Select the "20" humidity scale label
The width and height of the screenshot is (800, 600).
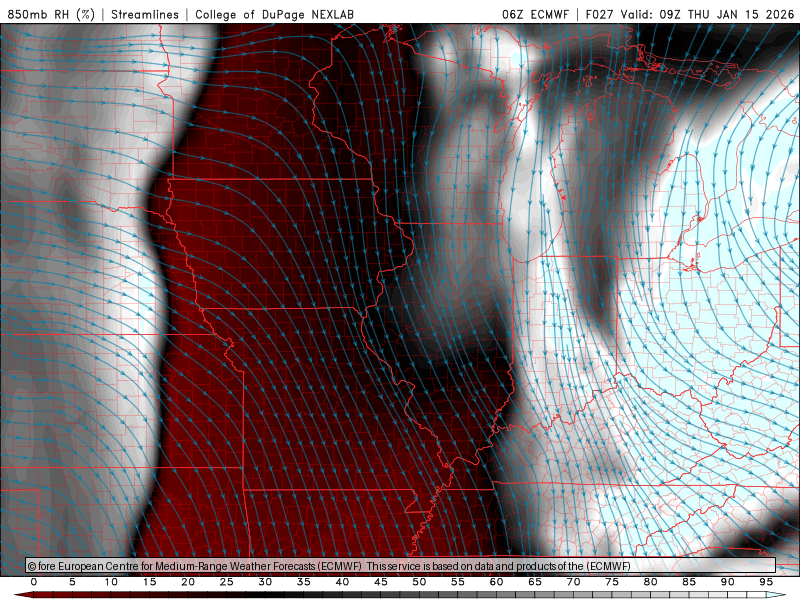(188, 582)
